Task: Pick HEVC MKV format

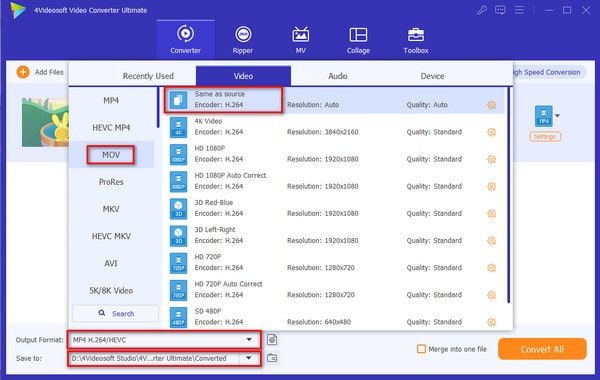Action: [x=111, y=236]
